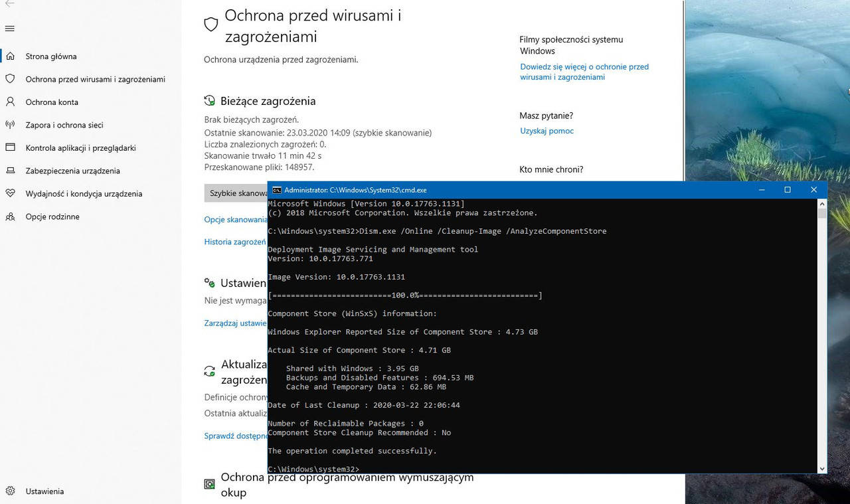The height and width of the screenshot is (504, 850).
Task: Open Strona główna page
Action: click(x=51, y=56)
